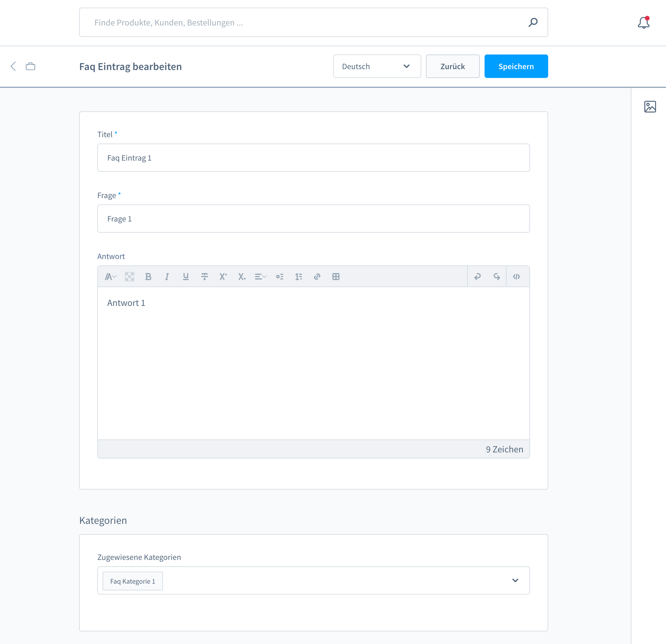Click the insert table icon
The image size is (666, 644).
click(x=335, y=276)
